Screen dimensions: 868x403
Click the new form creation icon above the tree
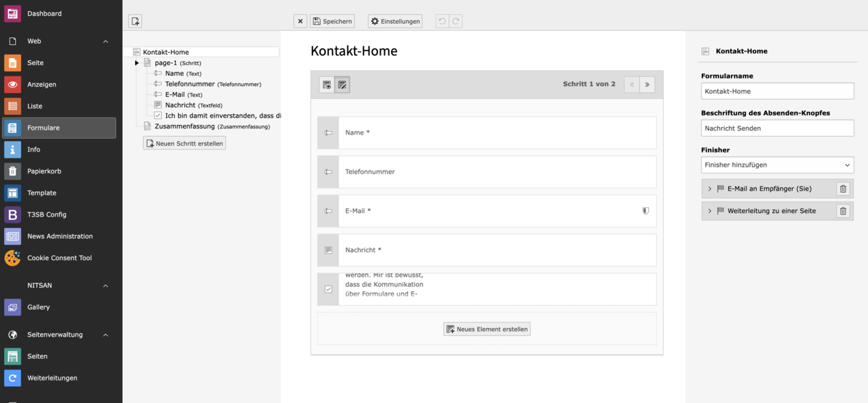(x=134, y=20)
